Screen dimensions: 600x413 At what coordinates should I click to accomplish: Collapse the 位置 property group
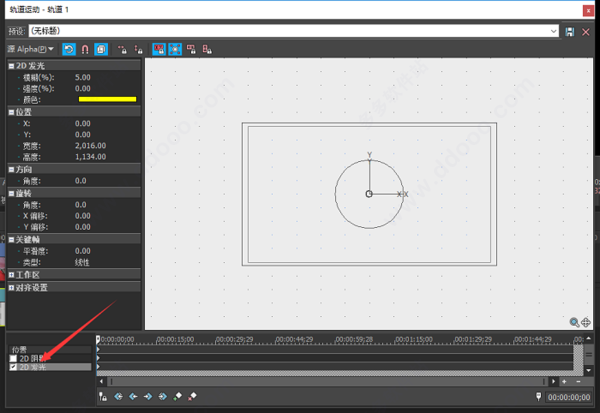tap(11, 112)
